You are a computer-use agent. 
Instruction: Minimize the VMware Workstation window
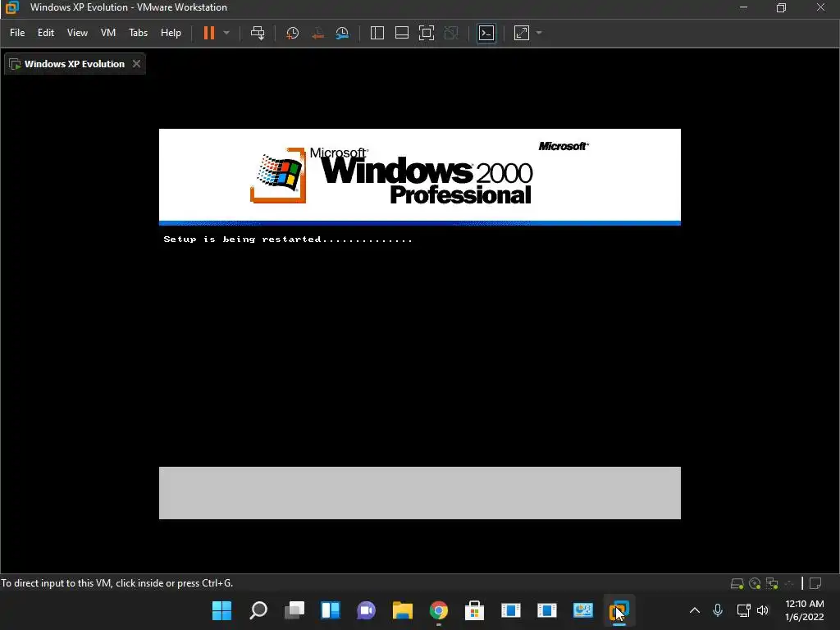[x=743, y=7]
